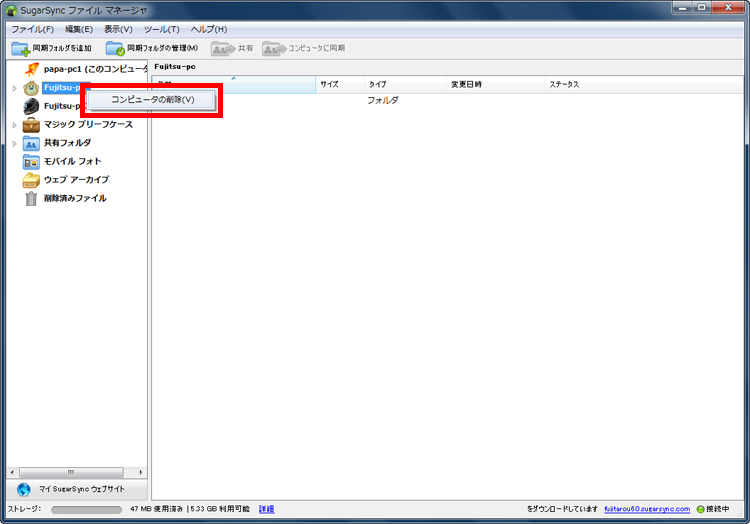Select the 削除済みファイル label
The image size is (750, 524).
click(x=75, y=198)
